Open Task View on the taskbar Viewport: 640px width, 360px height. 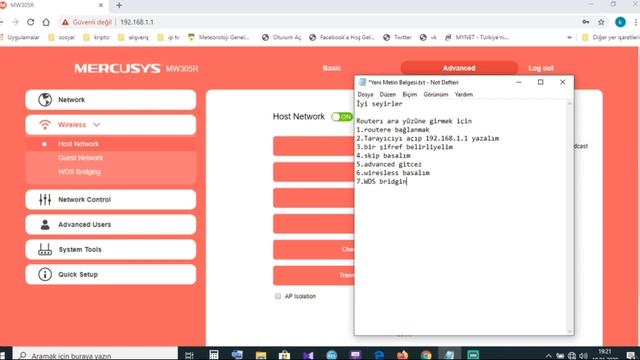coord(189,355)
